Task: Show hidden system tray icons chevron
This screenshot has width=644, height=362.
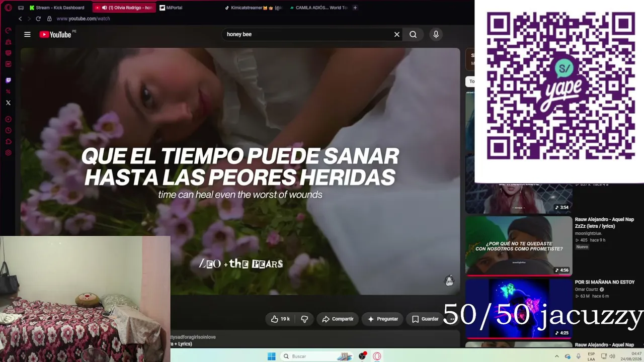Action: pos(556,356)
